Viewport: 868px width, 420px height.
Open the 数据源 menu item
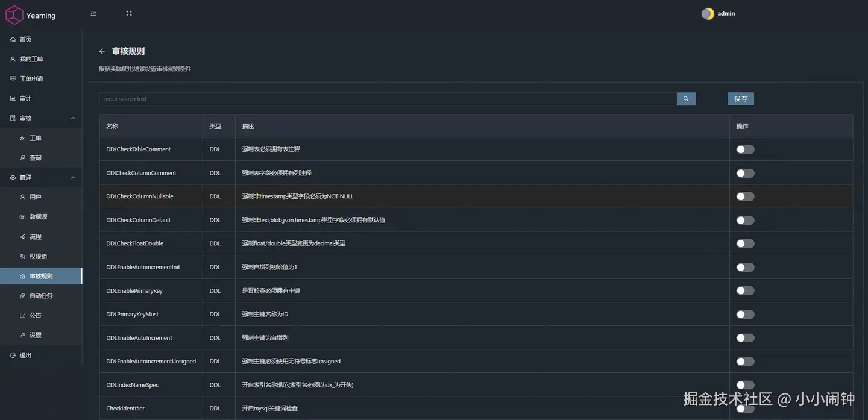click(40, 217)
